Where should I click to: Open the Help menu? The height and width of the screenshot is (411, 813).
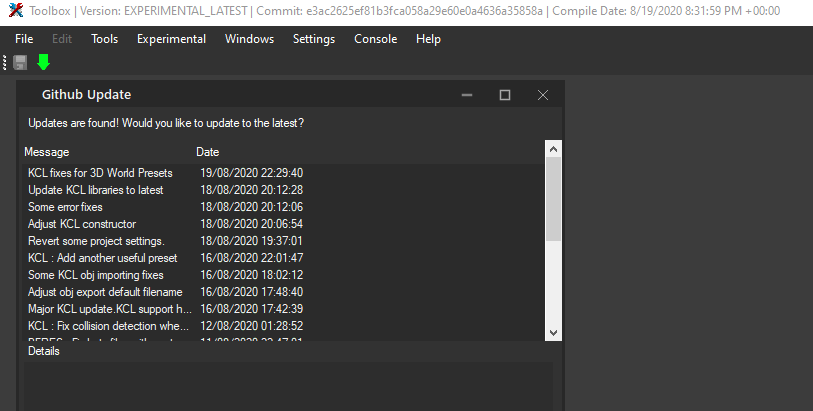(x=428, y=39)
